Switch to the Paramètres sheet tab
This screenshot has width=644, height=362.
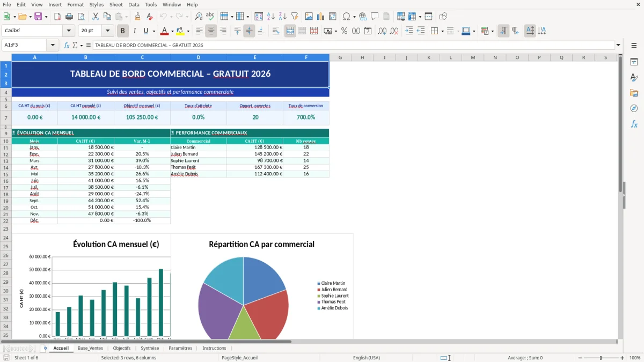click(x=180, y=348)
